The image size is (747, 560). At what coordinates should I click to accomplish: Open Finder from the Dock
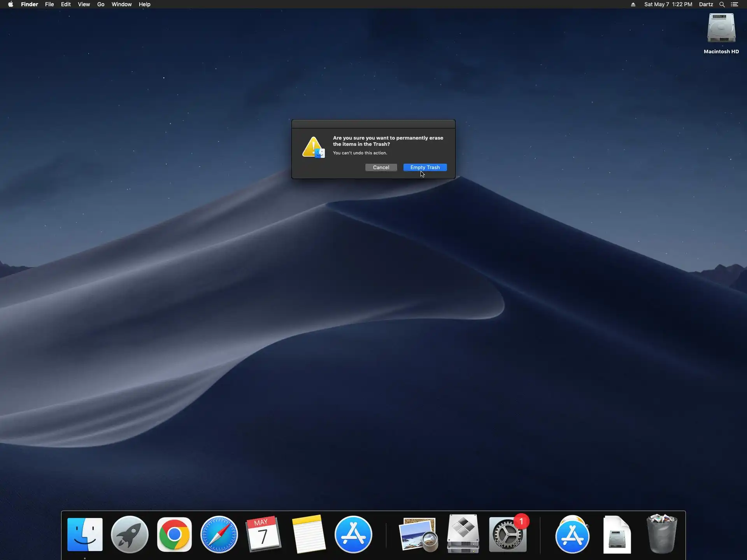(x=85, y=534)
